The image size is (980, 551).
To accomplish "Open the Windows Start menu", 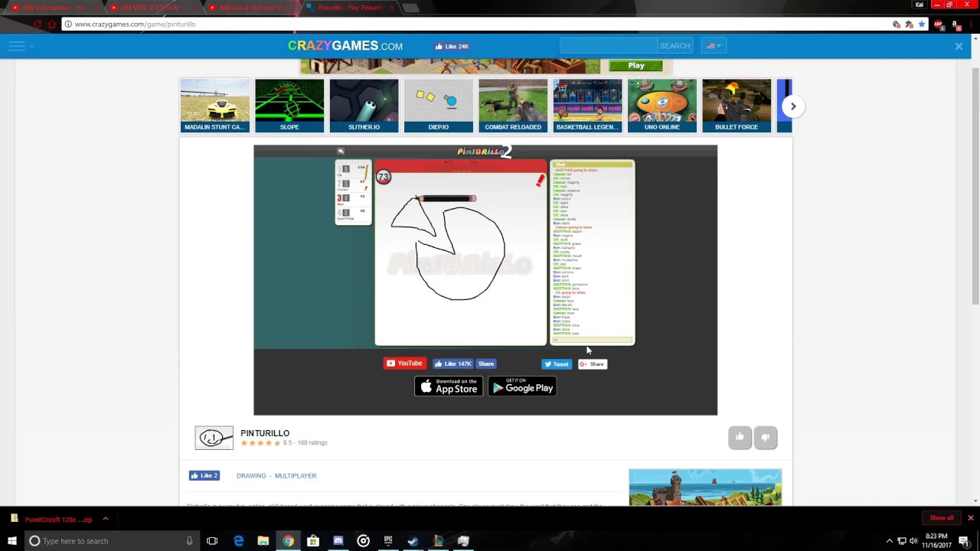I will pyautogui.click(x=11, y=541).
